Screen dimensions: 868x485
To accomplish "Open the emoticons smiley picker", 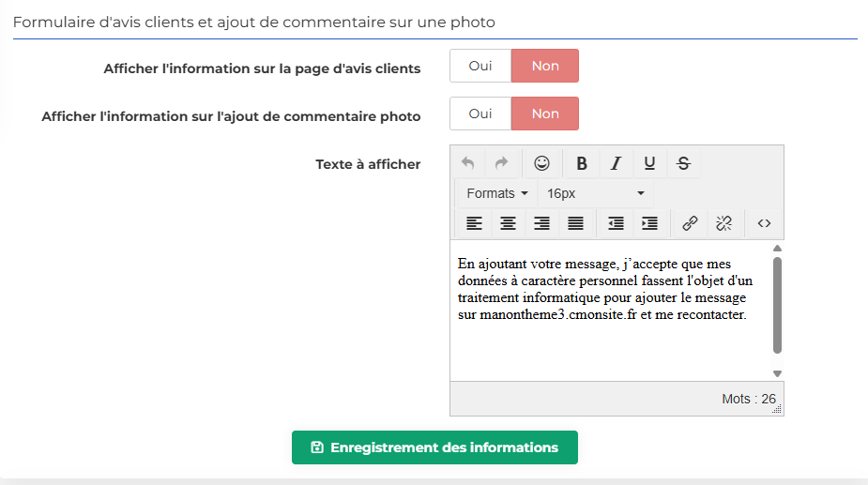I will click(541, 163).
